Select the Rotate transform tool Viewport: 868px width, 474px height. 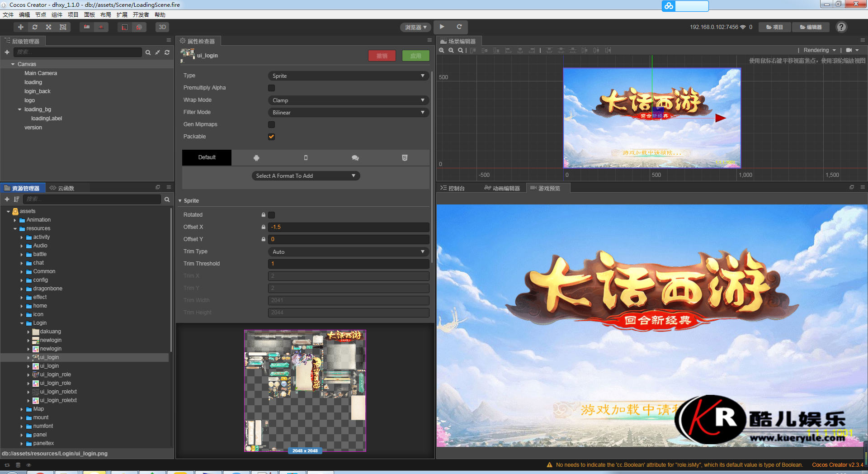[35, 27]
